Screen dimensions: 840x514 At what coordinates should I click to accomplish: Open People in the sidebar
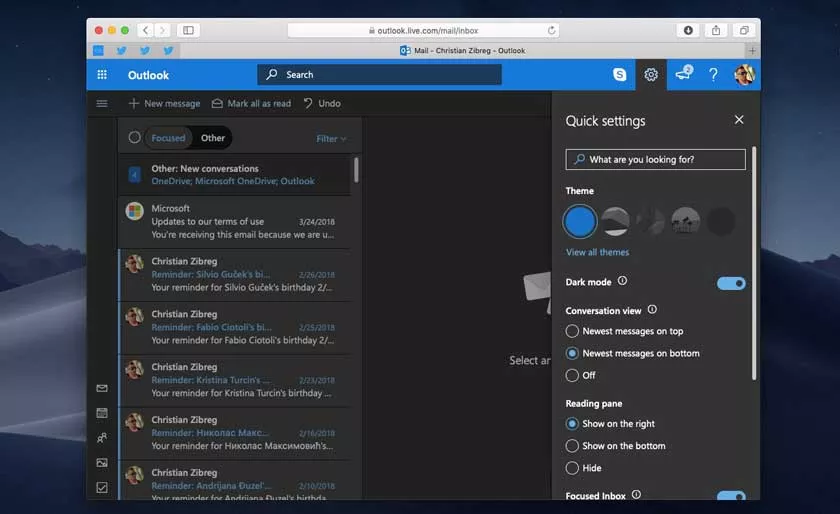(102, 438)
